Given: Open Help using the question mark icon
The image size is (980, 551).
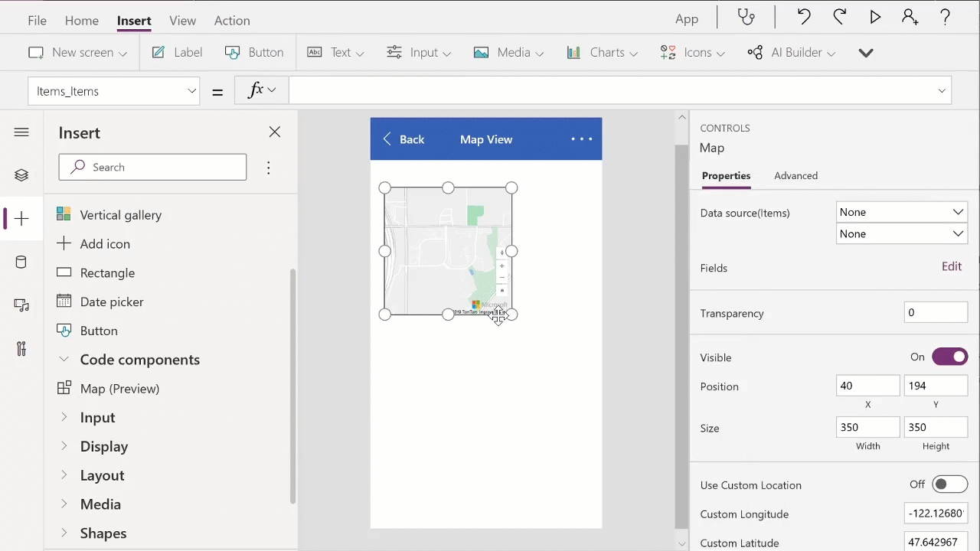Looking at the screenshot, I should coord(946,17).
